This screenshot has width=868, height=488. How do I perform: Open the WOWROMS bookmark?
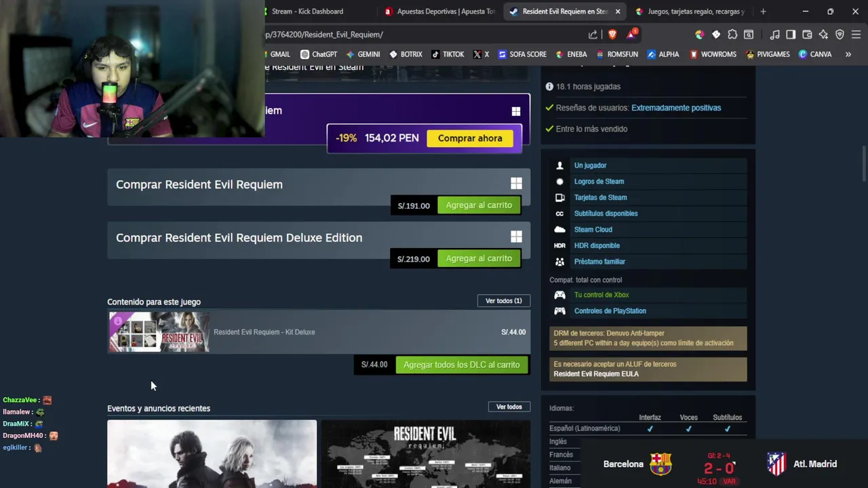click(713, 54)
